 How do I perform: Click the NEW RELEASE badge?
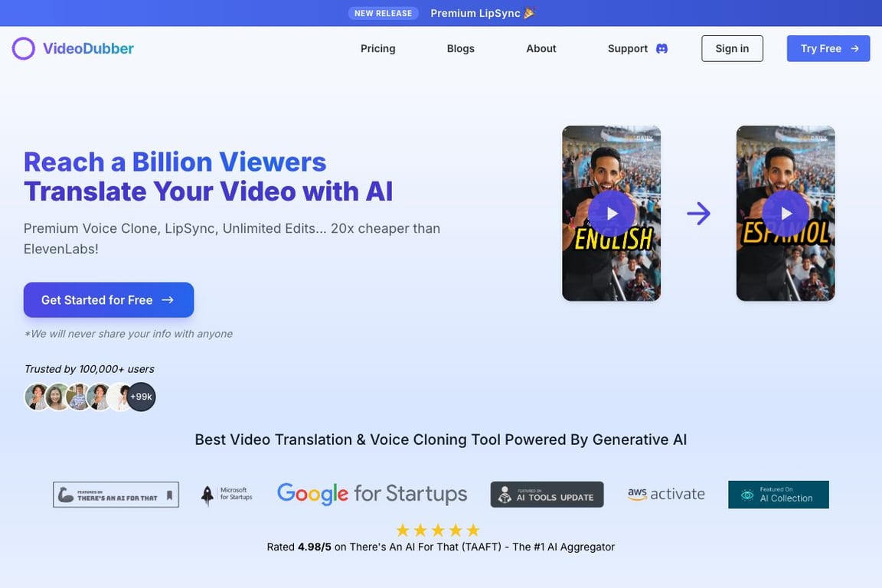pyautogui.click(x=383, y=13)
